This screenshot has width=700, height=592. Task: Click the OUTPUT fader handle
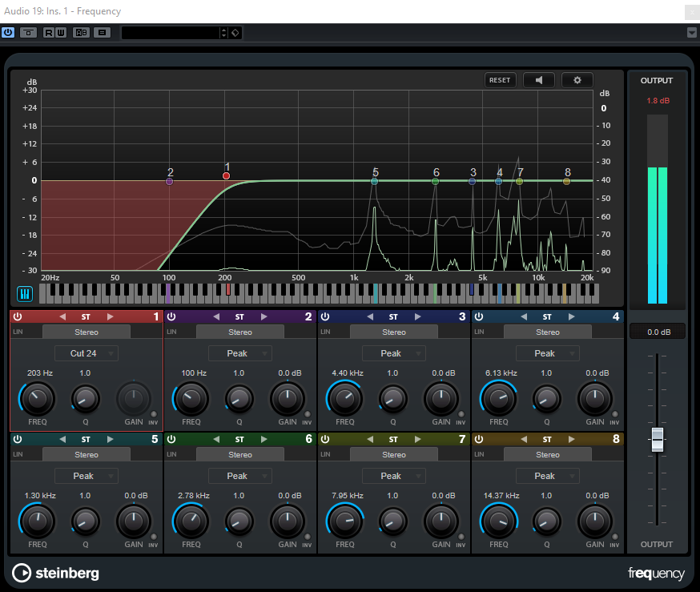pos(658,438)
